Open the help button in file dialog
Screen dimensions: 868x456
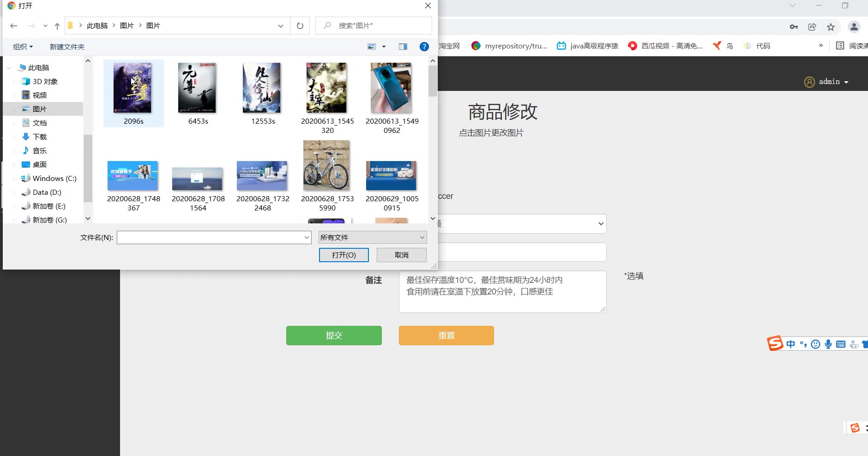point(424,47)
